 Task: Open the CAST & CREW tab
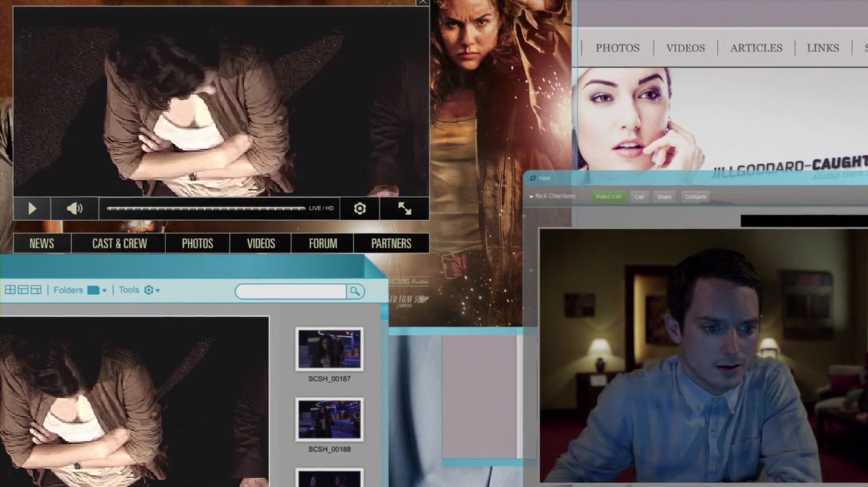119,243
